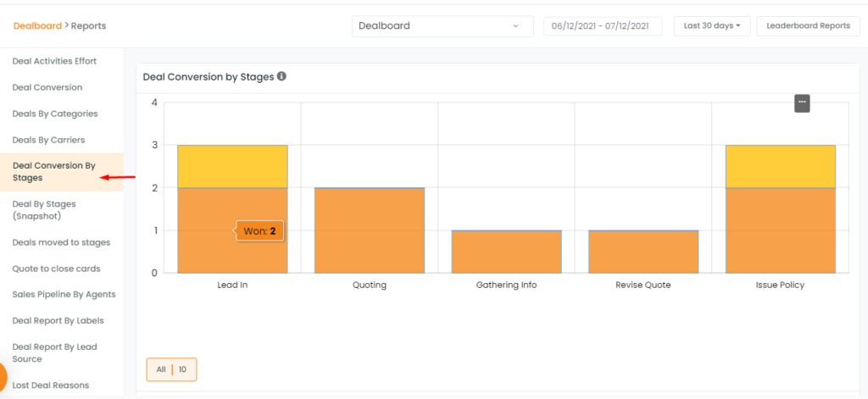Open Deal Report By Lead Source
The width and height of the screenshot is (868, 399).
coord(54,353)
